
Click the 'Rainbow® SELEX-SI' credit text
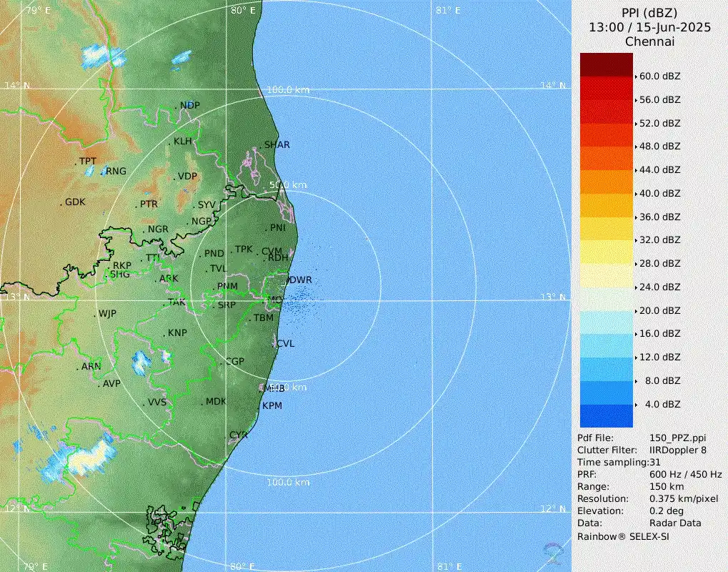(x=623, y=537)
